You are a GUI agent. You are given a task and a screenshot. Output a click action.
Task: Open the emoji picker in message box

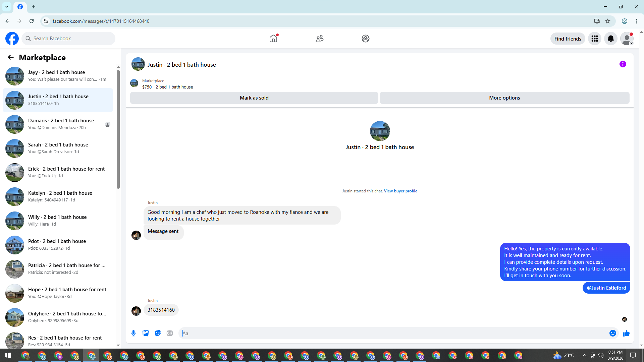[x=612, y=333]
